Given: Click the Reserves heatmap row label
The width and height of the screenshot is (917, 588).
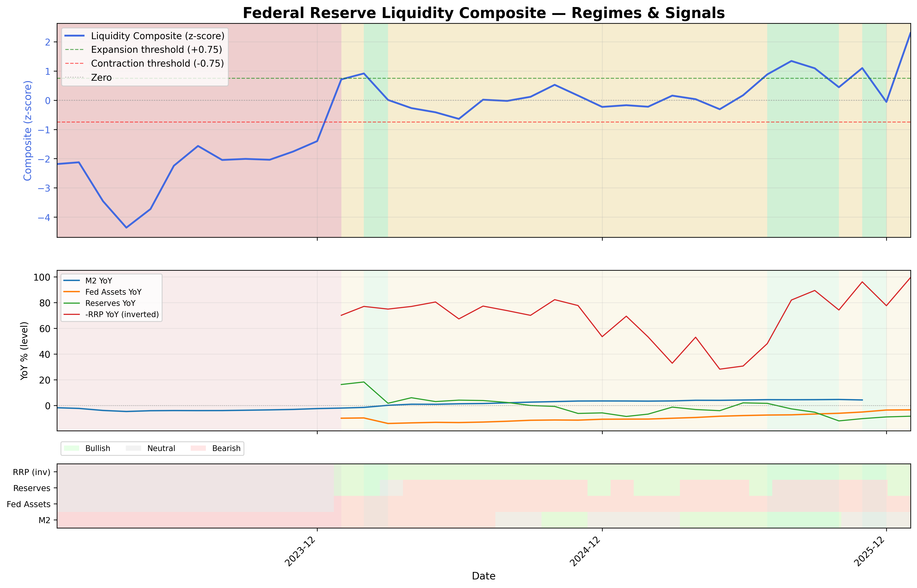Looking at the screenshot, I should tap(32, 488).
